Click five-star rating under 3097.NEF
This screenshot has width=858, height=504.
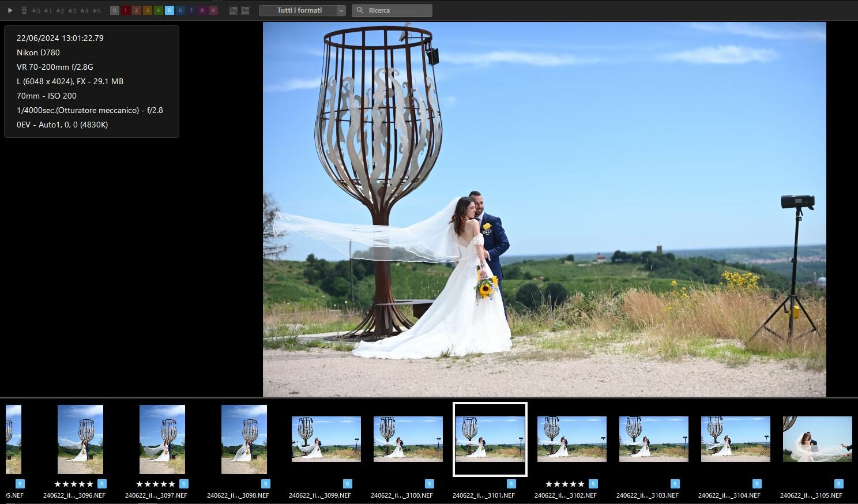pyautogui.click(x=155, y=484)
